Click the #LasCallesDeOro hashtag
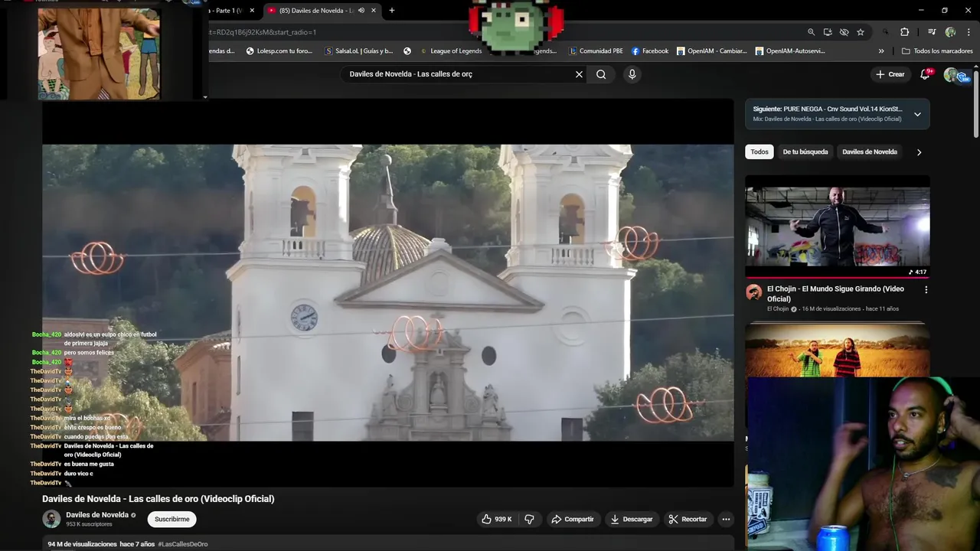This screenshot has height=551, width=980. (x=183, y=544)
